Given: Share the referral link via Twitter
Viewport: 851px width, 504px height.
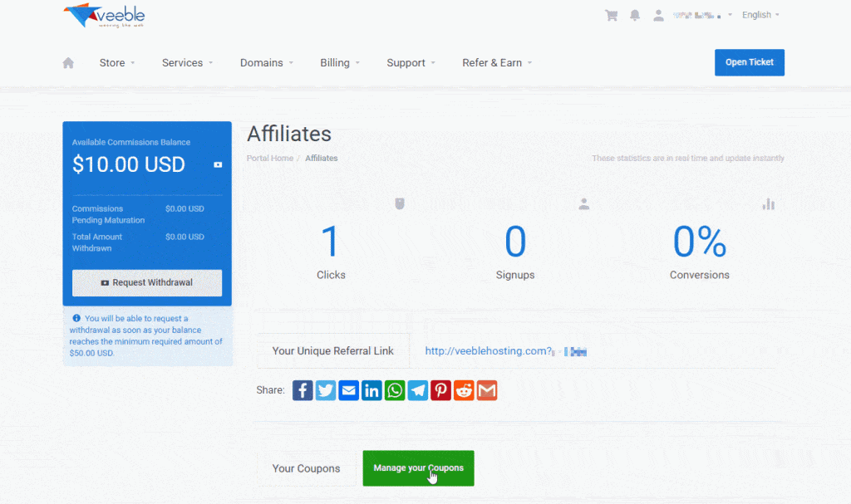Looking at the screenshot, I should tap(326, 390).
